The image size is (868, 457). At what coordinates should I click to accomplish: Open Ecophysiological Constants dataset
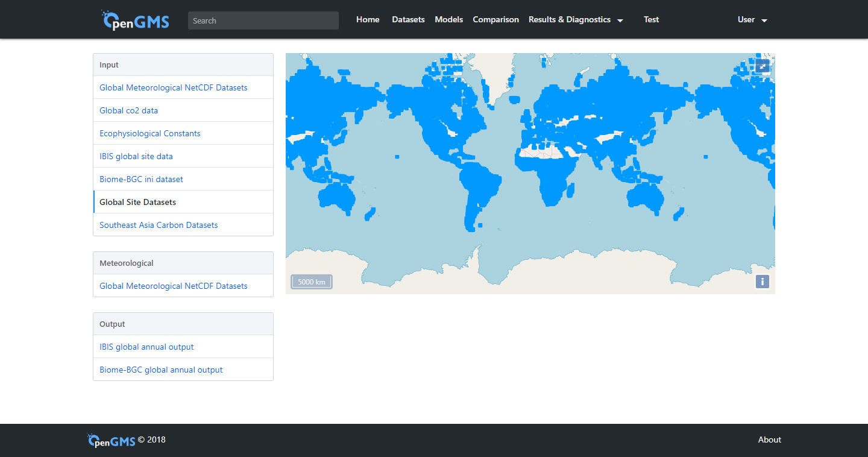click(x=149, y=133)
